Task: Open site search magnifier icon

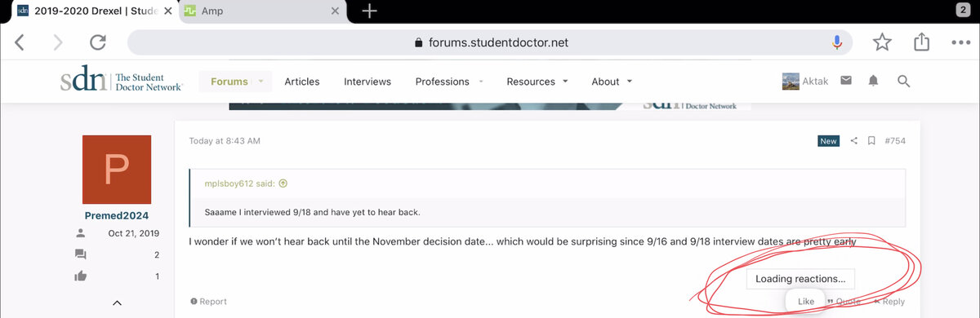Action: click(x=903, y=81)
